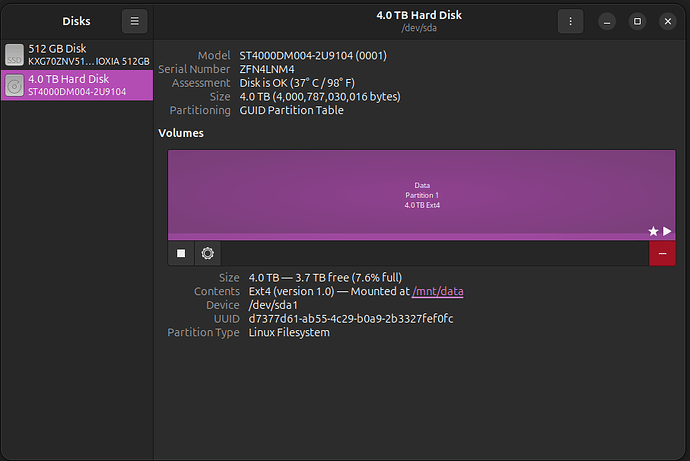Maximize the Disks window
690x461 pixels.
(637, 21)
